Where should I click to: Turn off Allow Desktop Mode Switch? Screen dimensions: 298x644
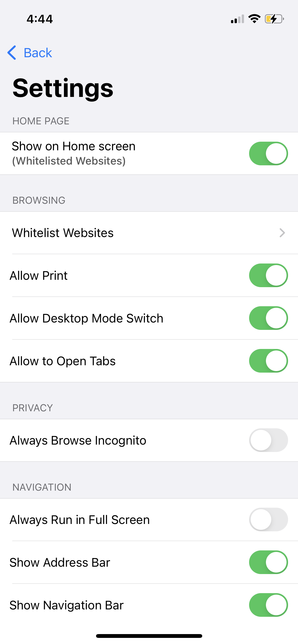(x=268, y=318)
